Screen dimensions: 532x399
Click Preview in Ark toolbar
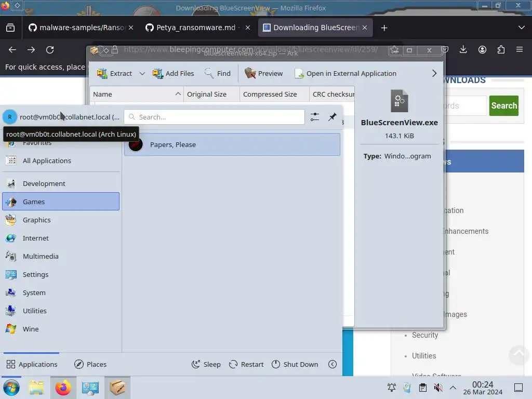pos(263,73)
